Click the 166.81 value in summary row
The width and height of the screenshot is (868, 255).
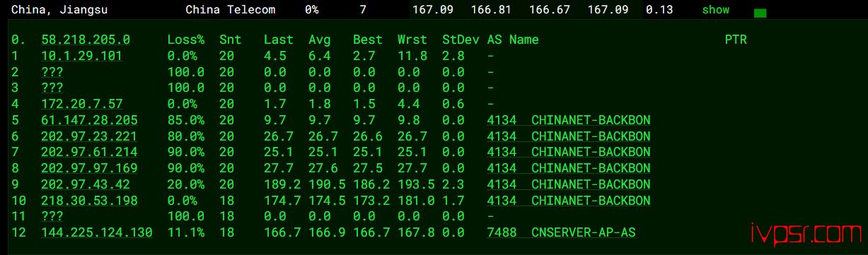point(491,10)
